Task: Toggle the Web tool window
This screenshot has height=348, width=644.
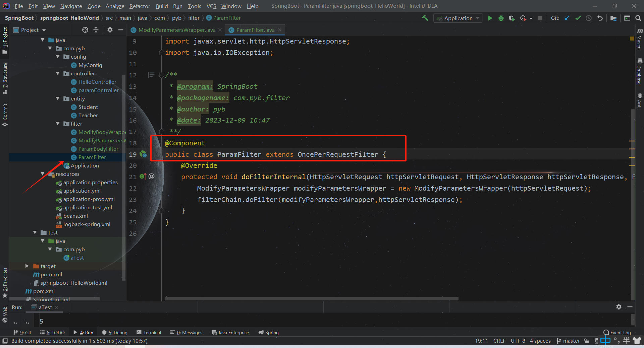Action: click(5, 315)
